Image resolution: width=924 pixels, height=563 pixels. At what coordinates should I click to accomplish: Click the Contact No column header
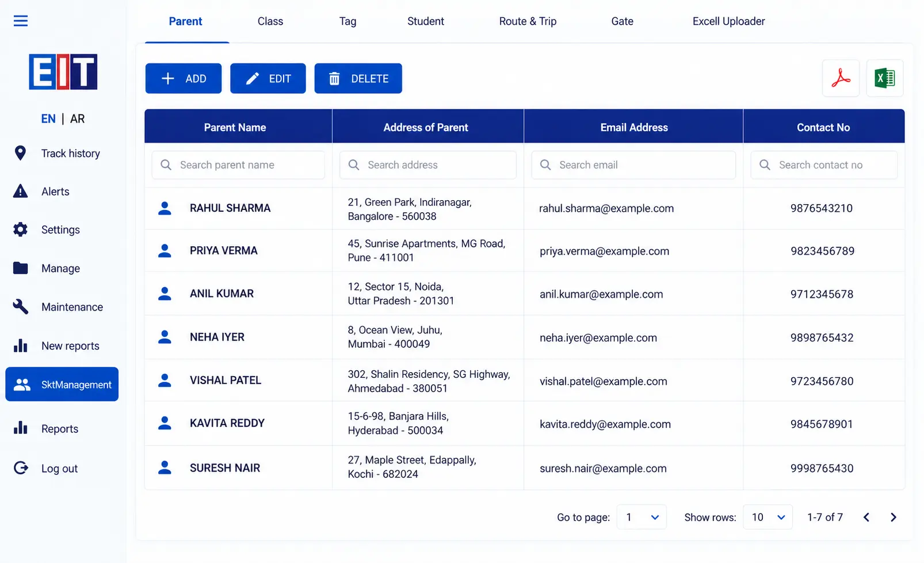(x=823, y=127)
